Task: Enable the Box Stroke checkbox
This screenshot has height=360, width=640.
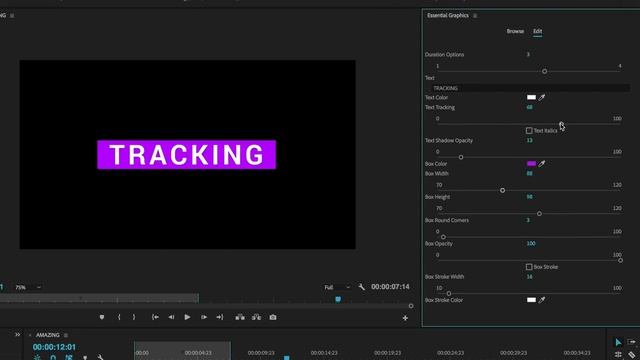Action: point(529,267)
